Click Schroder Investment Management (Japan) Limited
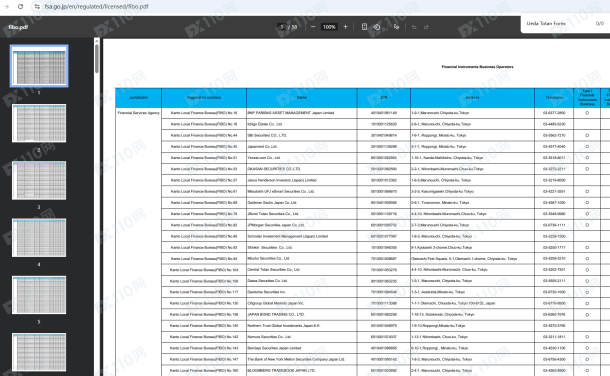 (287, 236)
